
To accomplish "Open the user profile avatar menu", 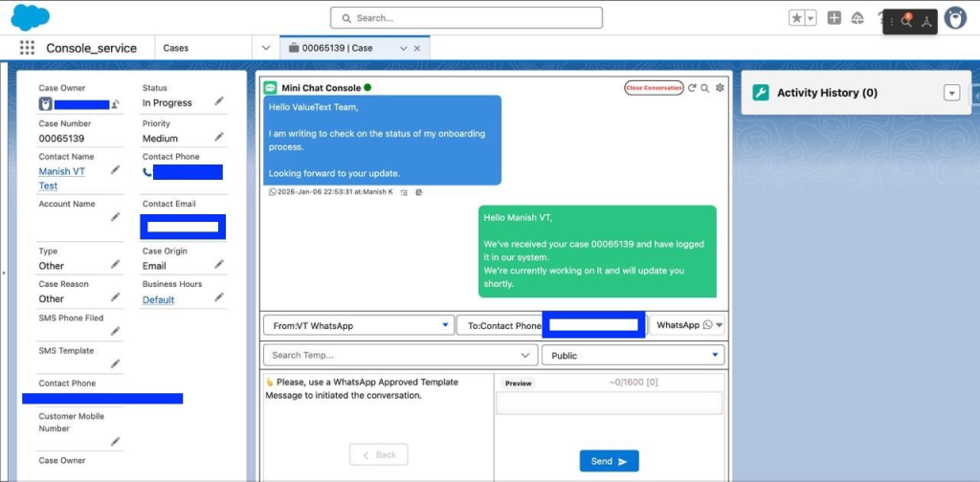I will coord(955,19).
